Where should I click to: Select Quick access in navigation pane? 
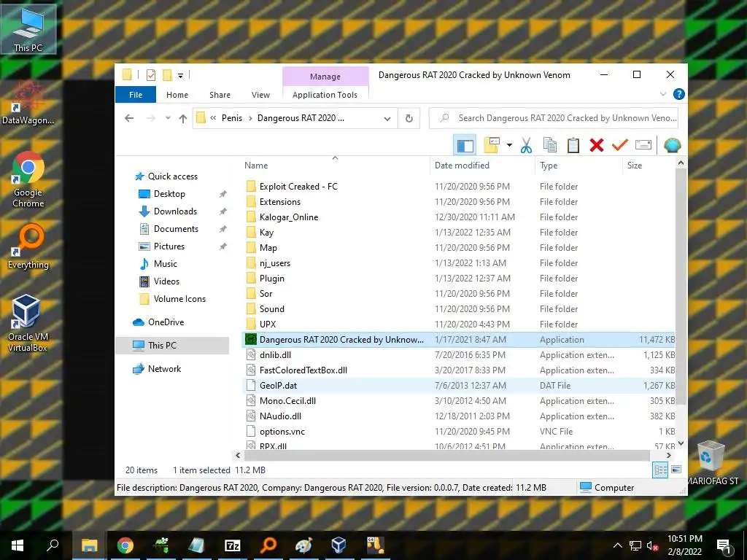tap(172, 176)
